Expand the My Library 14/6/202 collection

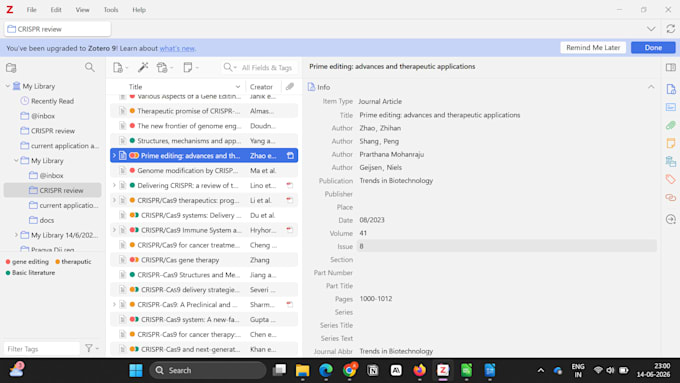(x=16, y=235)
